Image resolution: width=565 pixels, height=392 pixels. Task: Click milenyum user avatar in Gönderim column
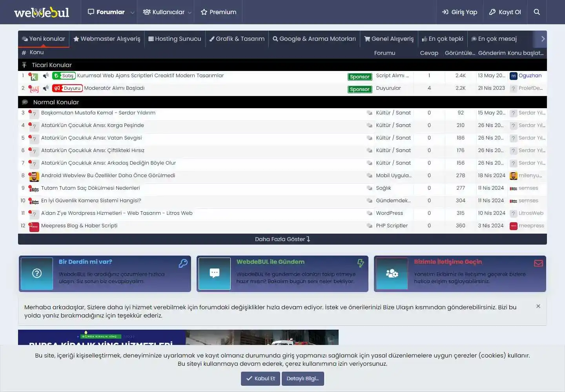[x=513, y=176]
